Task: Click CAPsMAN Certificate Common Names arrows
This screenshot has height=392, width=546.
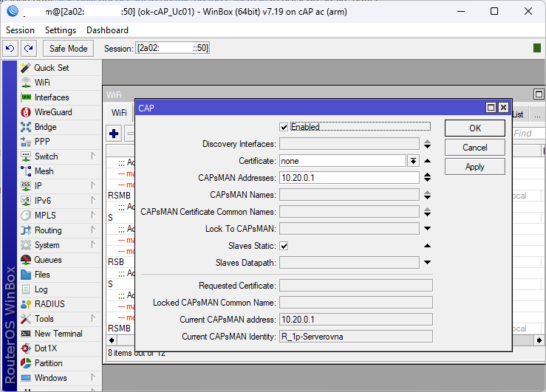Action: click(427, 212)
